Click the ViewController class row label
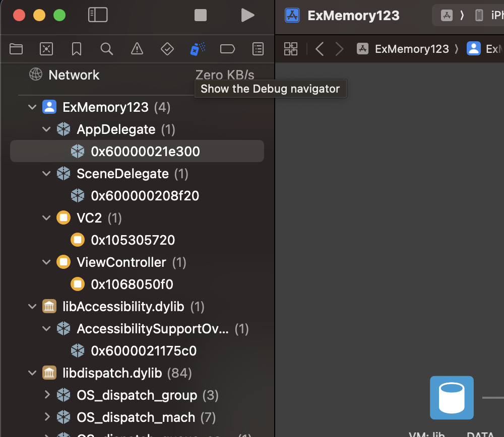This screenshot has height=437, width=504. click(x=121, y=262)
